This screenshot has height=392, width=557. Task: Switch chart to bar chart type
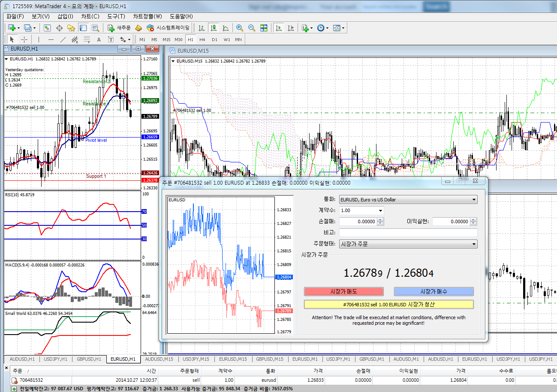(202, 28)
